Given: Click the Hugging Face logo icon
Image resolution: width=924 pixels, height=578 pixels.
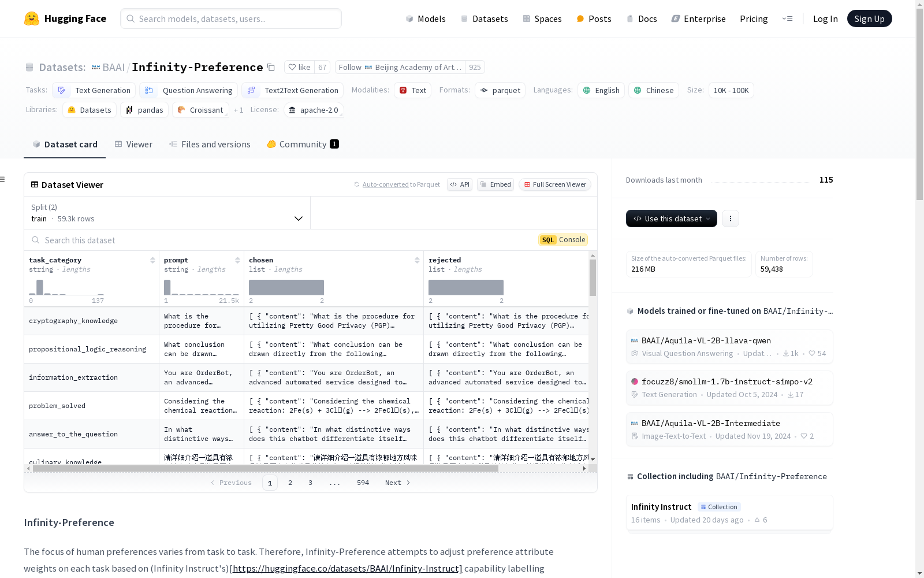Looking at the screenshot, I should click(x=32, y=18).
